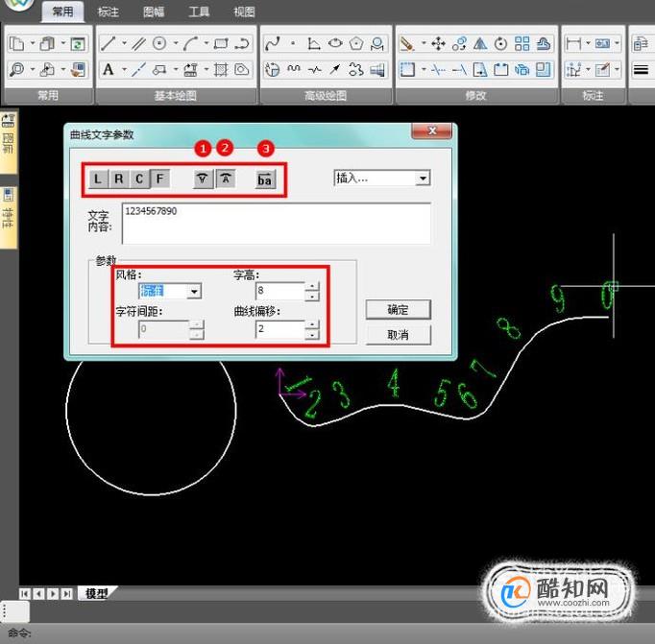The width and height of the screenshot is (655, 644).
Task: Select the Hatch pattern tool
Action: click(x=221, y=69)
